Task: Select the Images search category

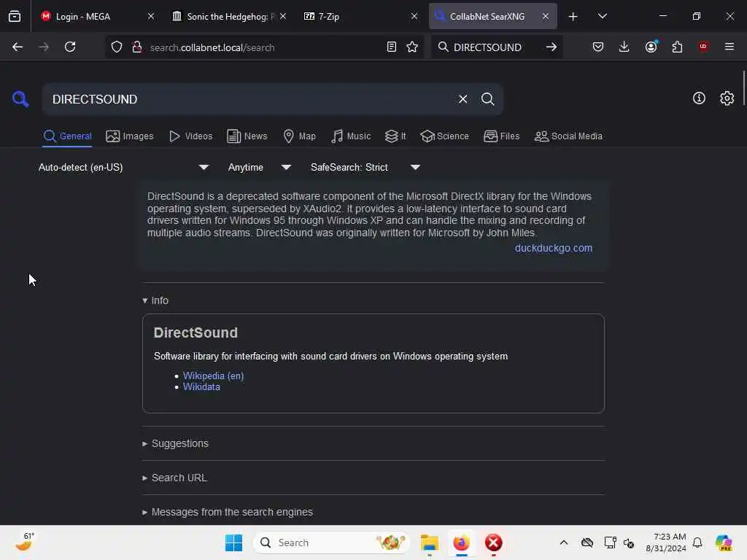Action: click(x=130, y=136)
